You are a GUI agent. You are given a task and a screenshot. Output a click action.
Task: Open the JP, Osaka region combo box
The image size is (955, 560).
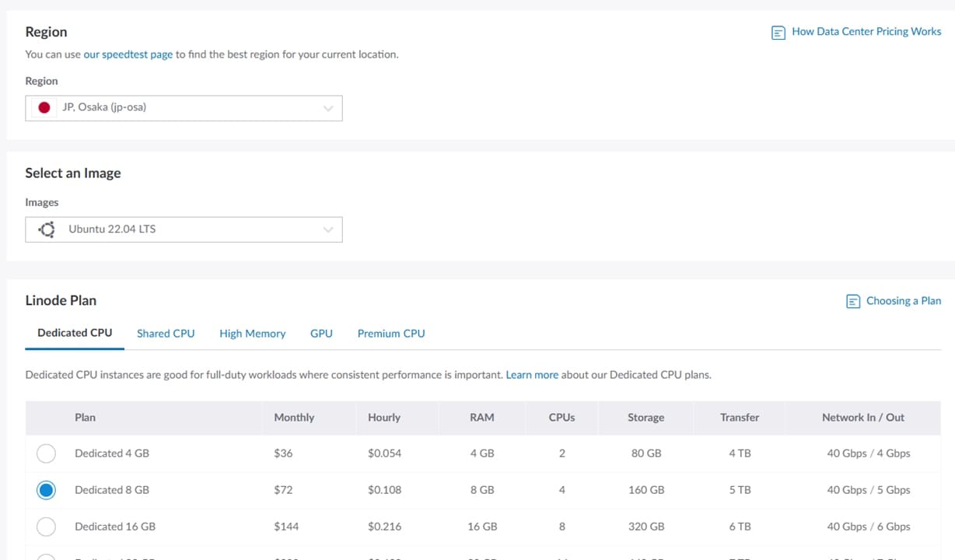pos(183,108)
